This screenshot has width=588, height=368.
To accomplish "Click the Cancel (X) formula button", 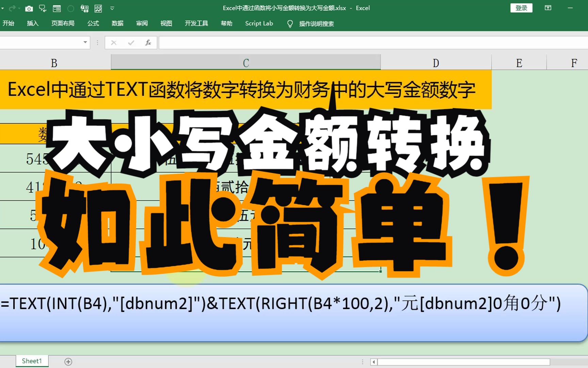I will (x=114, y=43).
